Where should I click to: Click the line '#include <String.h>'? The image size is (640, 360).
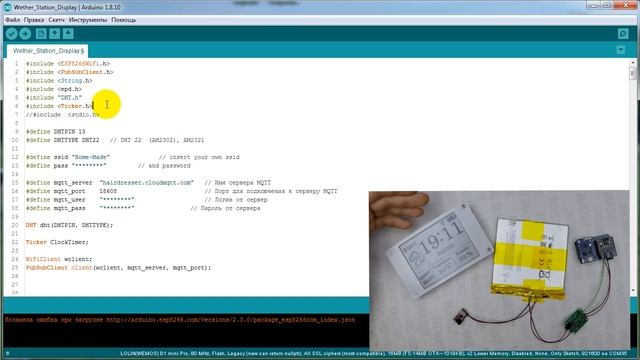coord(59,80)
